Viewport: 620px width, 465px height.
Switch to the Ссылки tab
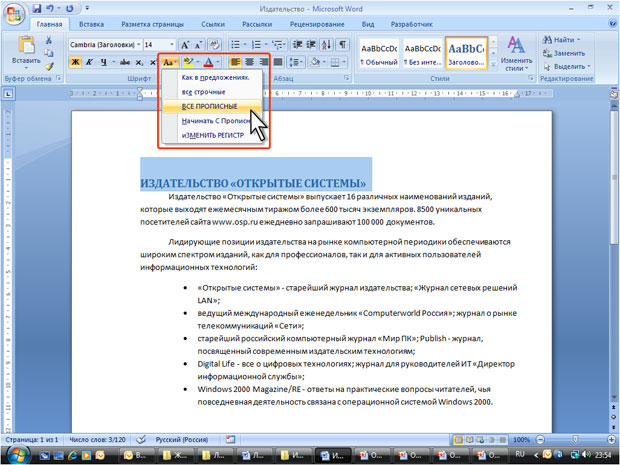tap(213, 24)
